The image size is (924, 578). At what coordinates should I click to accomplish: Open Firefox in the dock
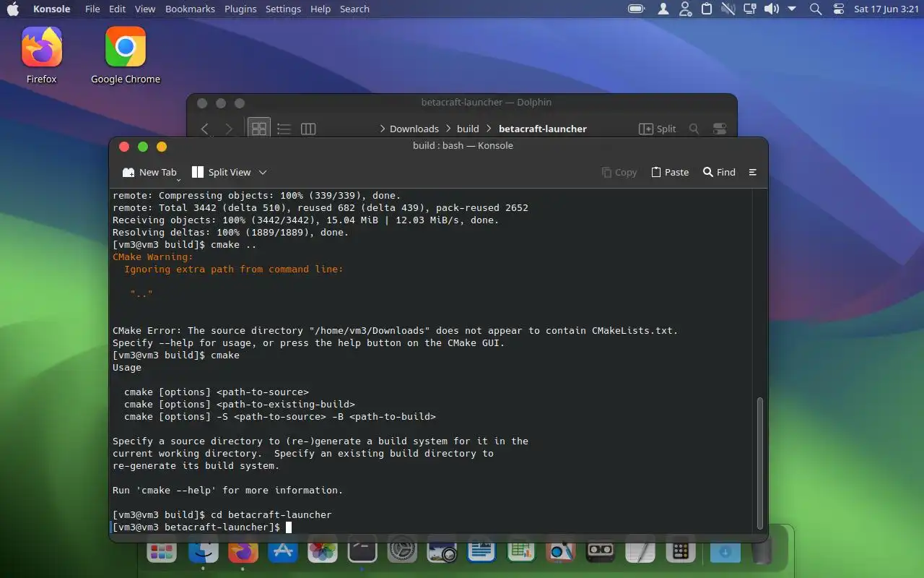point(243,551)
